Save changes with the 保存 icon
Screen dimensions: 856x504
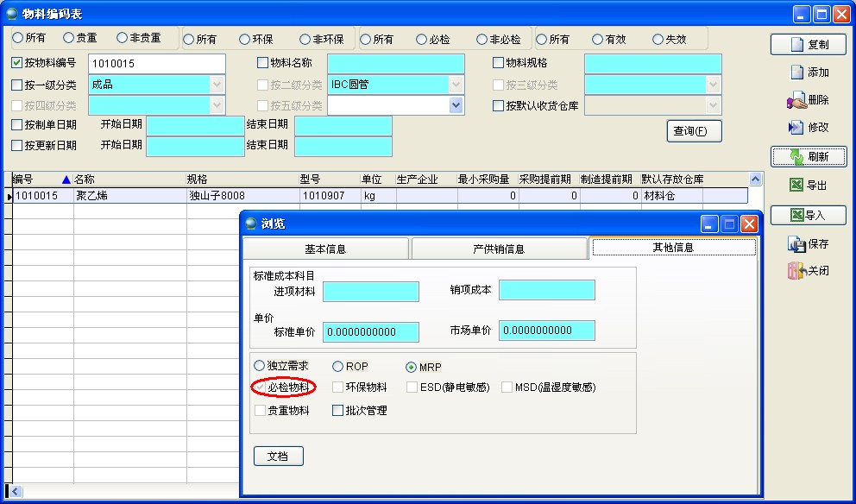808,244
